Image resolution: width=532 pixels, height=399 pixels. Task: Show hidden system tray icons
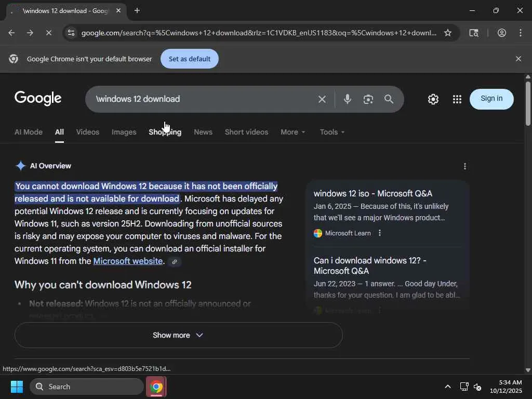(x=448, y=387)
